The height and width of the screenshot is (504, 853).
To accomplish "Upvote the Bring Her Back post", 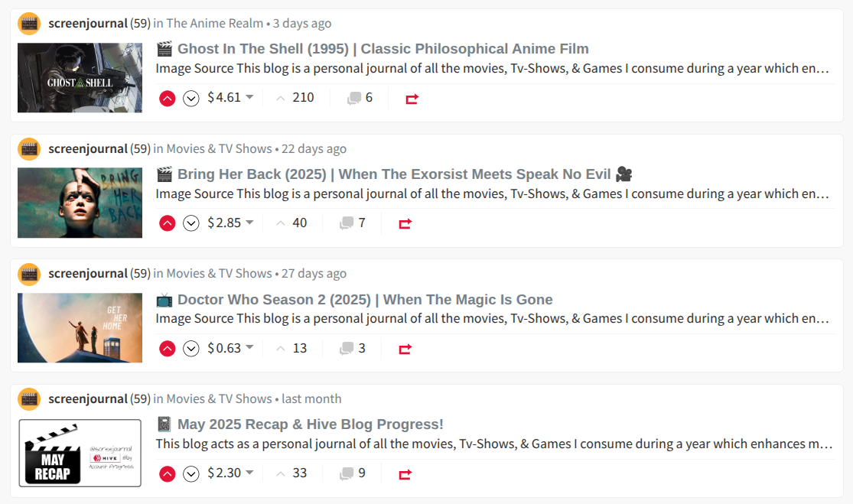I will [x=167, y=223].
